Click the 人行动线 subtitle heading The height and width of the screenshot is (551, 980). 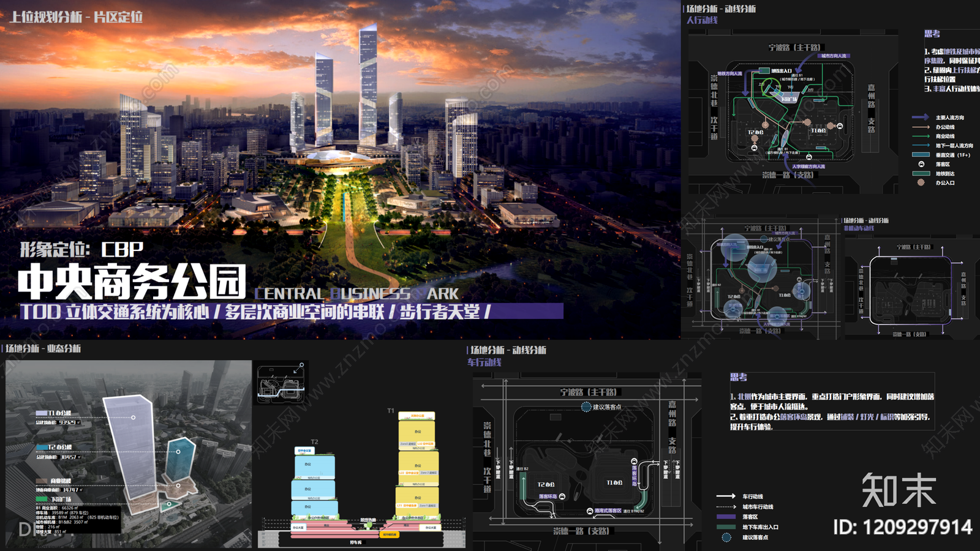pos(702,20)
